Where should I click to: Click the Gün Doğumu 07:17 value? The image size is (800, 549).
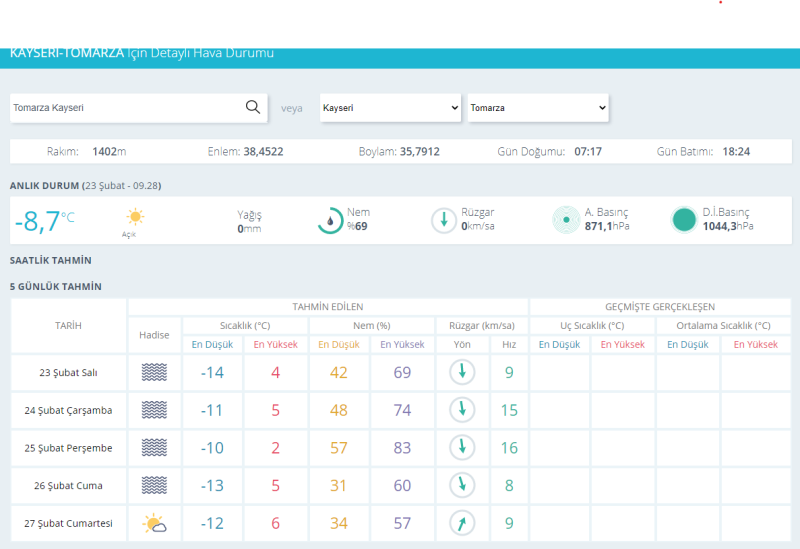[588, 152]
